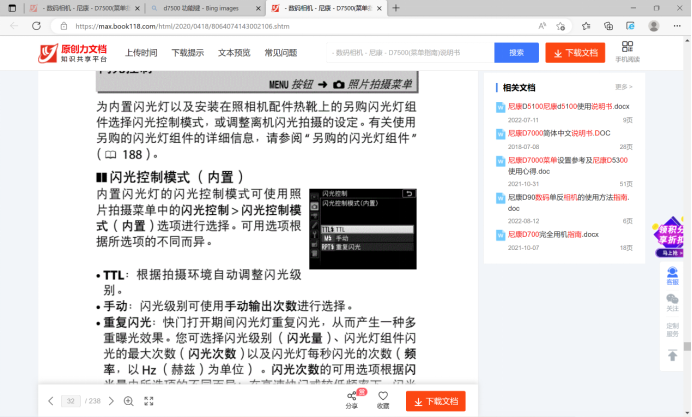The height and width of the screenshot is (417, 692).
Task: Click the page number input field
Action: pos(71,401)
